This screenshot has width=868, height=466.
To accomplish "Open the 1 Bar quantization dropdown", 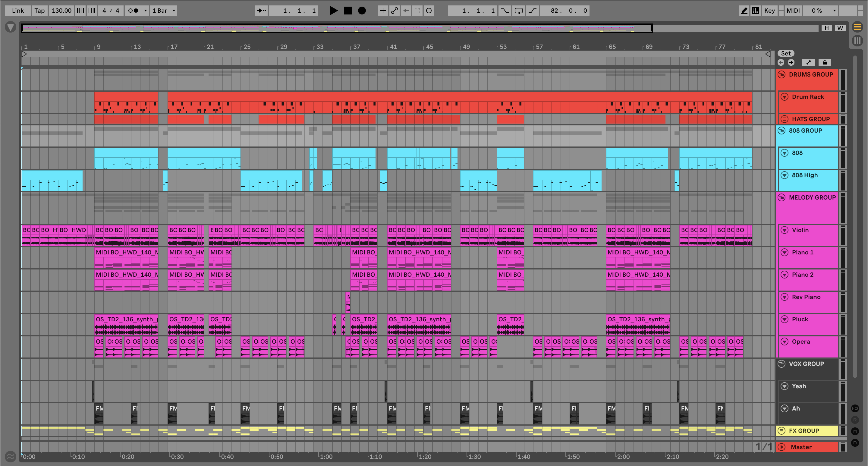I will (164, 11).
